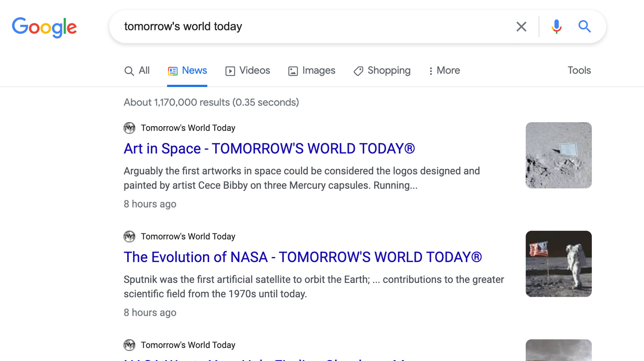Switch to the All results tab

[x=137, y=71]
